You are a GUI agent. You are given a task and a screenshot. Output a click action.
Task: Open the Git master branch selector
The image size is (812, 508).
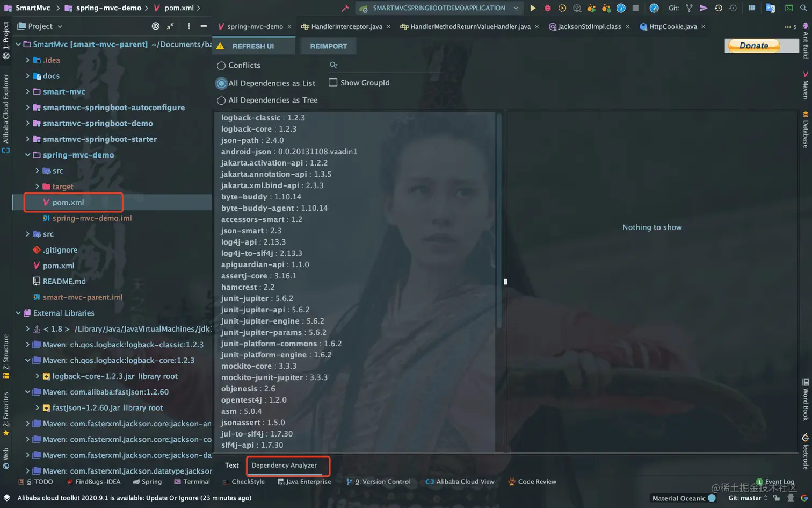pos(748,498)
